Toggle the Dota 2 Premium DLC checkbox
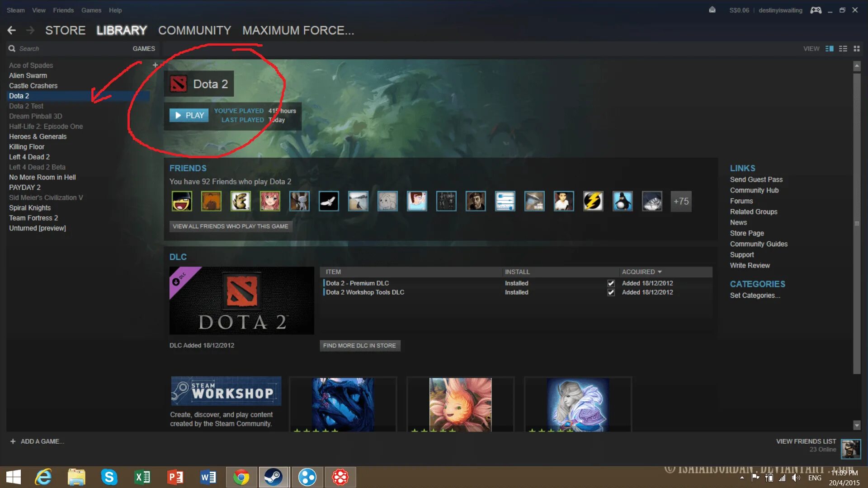This screenshot has width=868, height=488. 611,282
